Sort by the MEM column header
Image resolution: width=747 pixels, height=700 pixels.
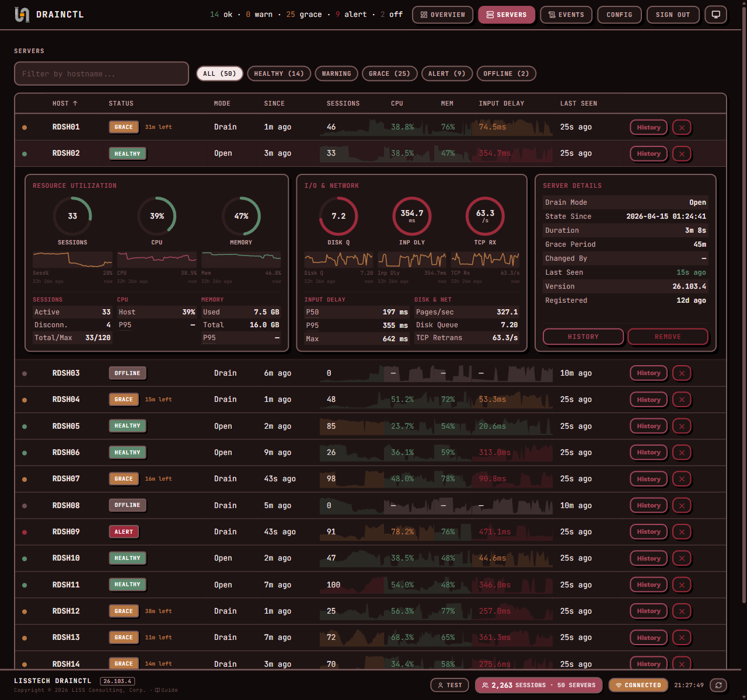coord(447,103)
